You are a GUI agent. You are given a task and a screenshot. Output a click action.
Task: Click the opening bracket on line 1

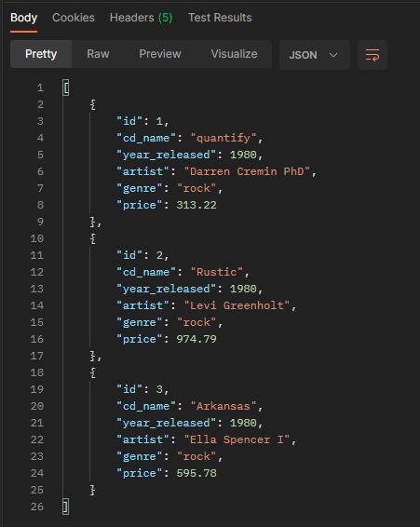pos(66,88)
